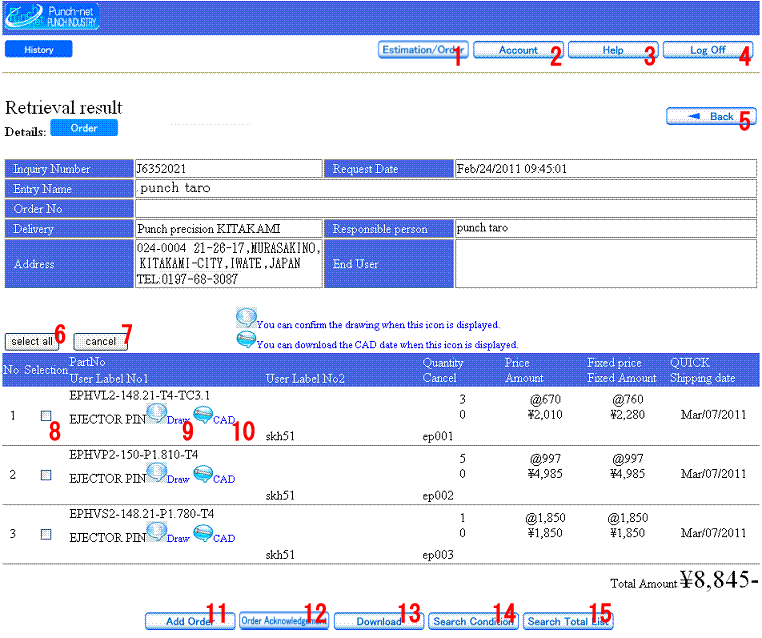Screen dimensions: 762x638
Task: Click the cancel button
Action: 101,342
